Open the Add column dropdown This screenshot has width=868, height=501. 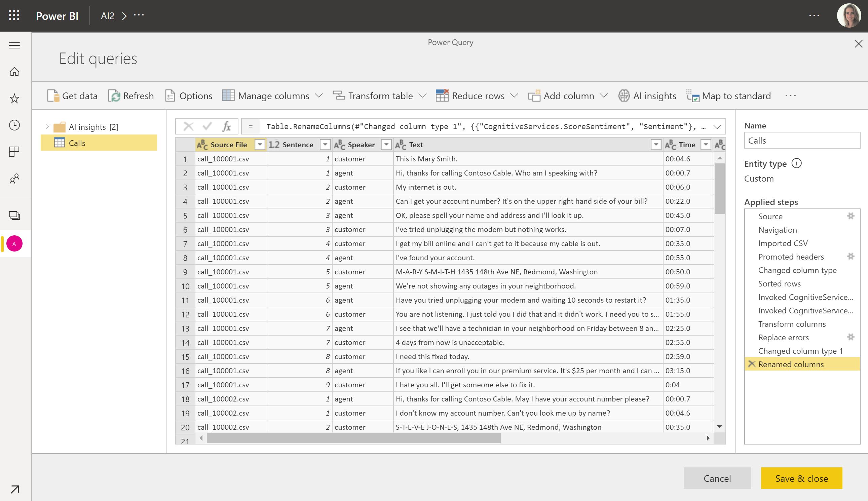[x=605, y=95]
